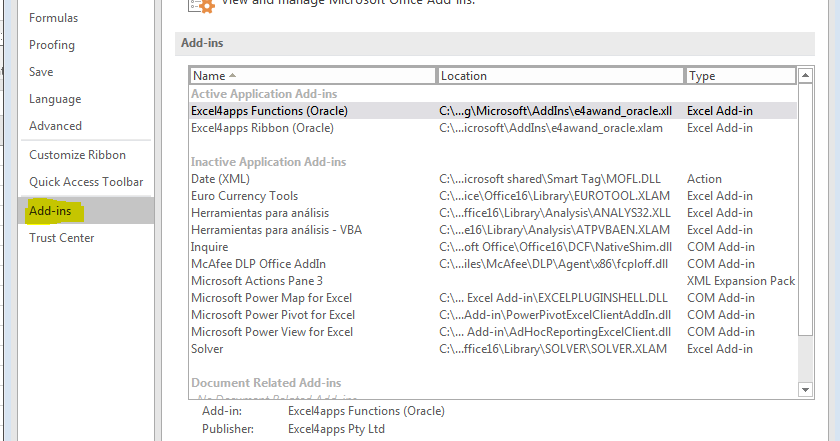Select Herramientas para análisis add-in
This screenshot has height=441, width=840.
[x=493, y=213]
